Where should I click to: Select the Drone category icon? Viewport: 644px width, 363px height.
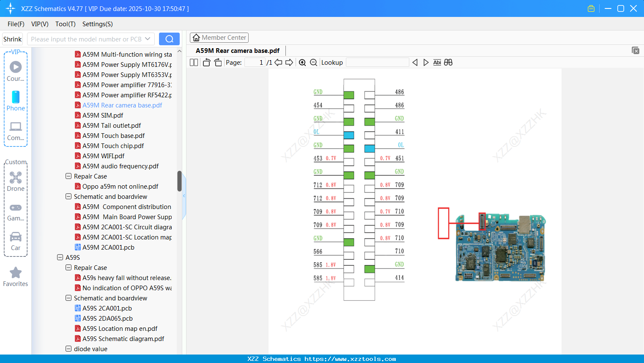(16, 181)
